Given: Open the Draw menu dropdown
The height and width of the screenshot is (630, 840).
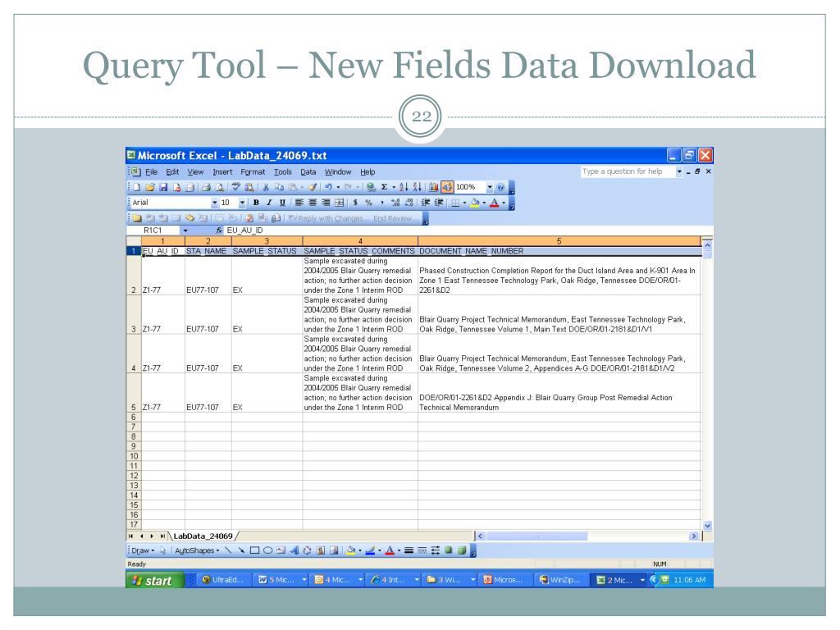Looking at the screenshot, I should [x=143, y=550].
